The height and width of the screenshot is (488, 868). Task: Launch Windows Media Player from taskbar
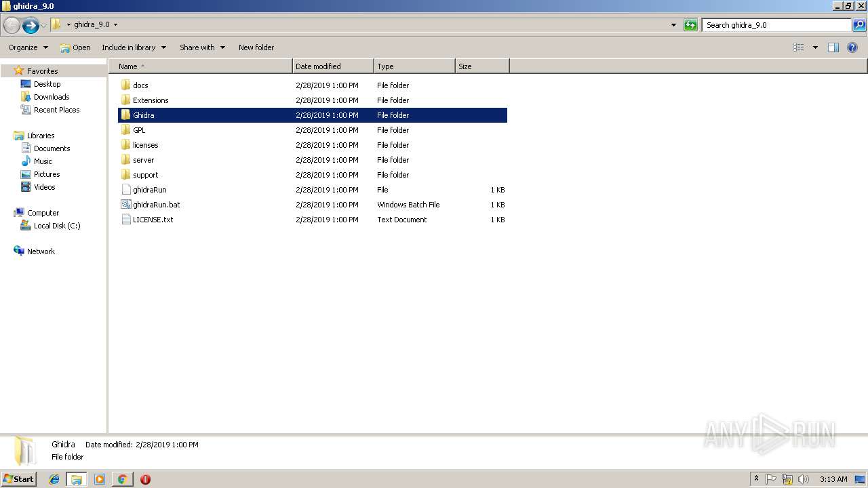100,479
